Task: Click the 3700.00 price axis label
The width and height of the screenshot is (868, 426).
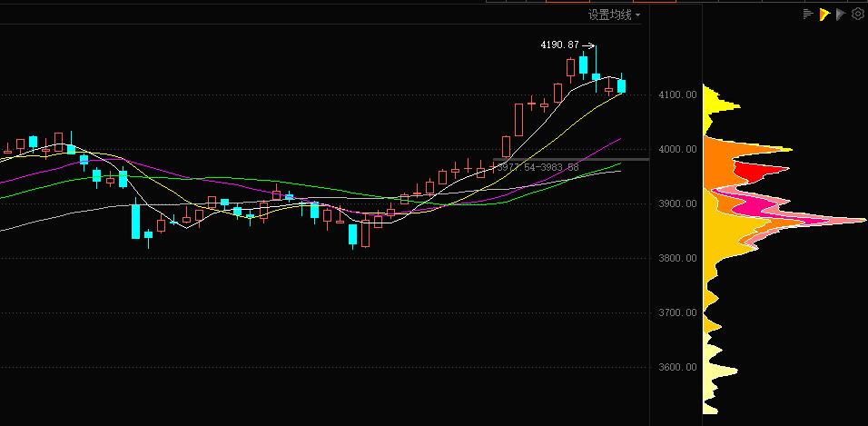Action: click(677, 312)
